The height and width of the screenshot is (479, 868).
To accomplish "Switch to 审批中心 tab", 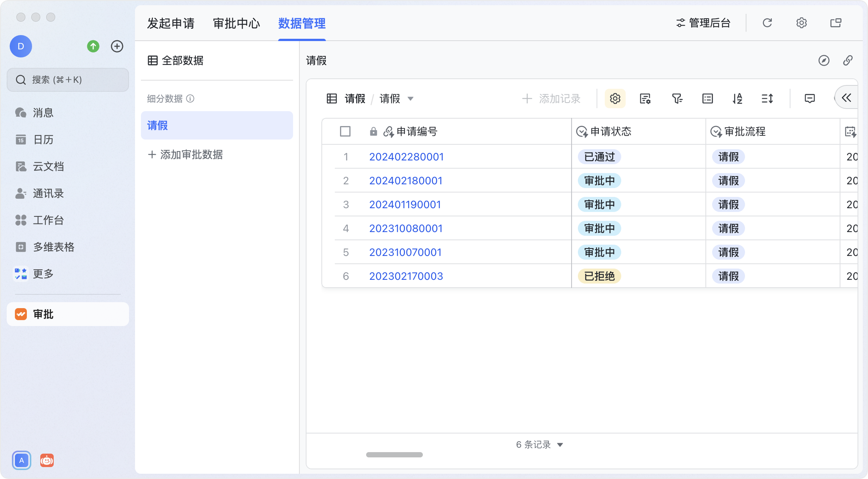I will [236, 24].
